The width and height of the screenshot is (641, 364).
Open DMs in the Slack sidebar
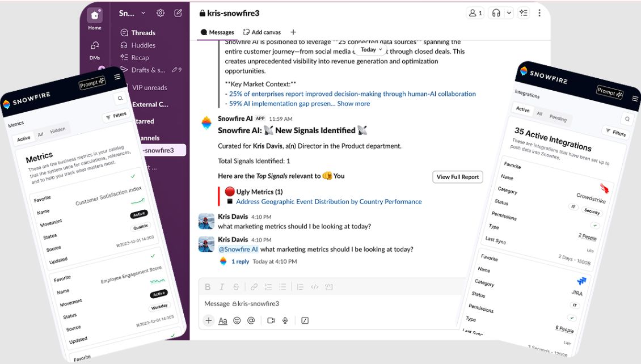tap(94, 50)
